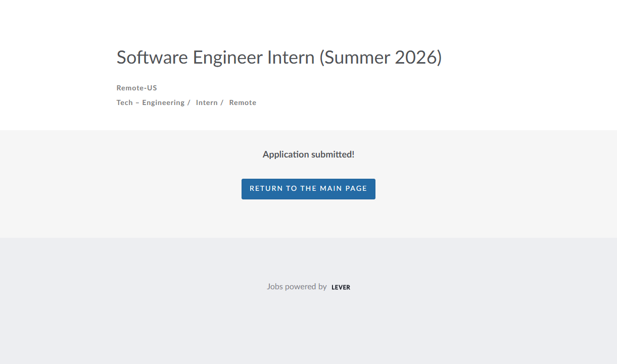
Task: Click the word "Tech" in the category line
Action: point(124,102)
